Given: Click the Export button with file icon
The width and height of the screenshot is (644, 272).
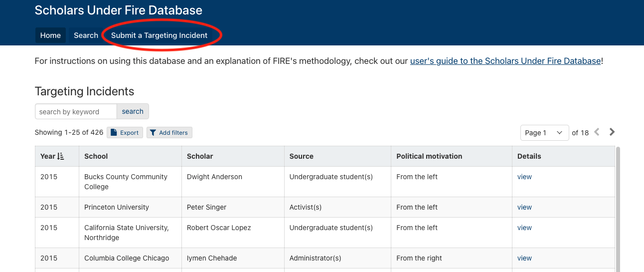Looking at the screenshot, I should [125, 133].
